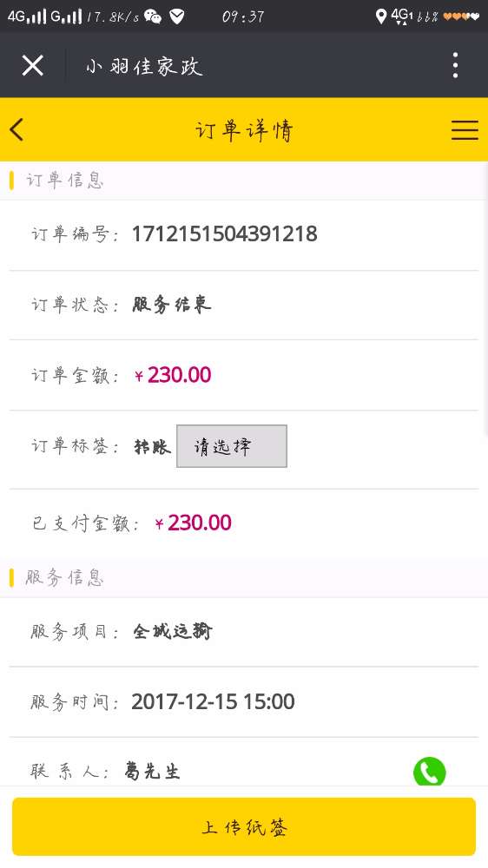Tap the 4G signal strength indicator
Image resolution: width=488 pixels, height=868 pixels.
[x=27, y=16]
